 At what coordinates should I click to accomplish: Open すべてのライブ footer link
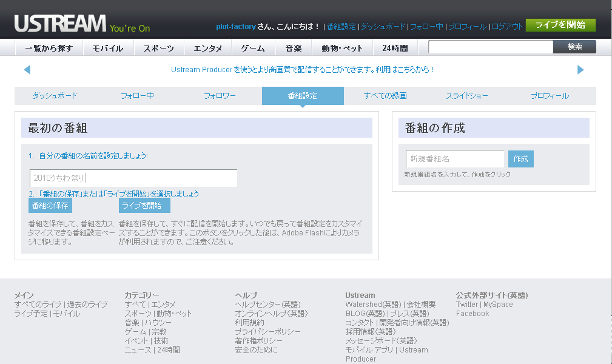point(38,305)
